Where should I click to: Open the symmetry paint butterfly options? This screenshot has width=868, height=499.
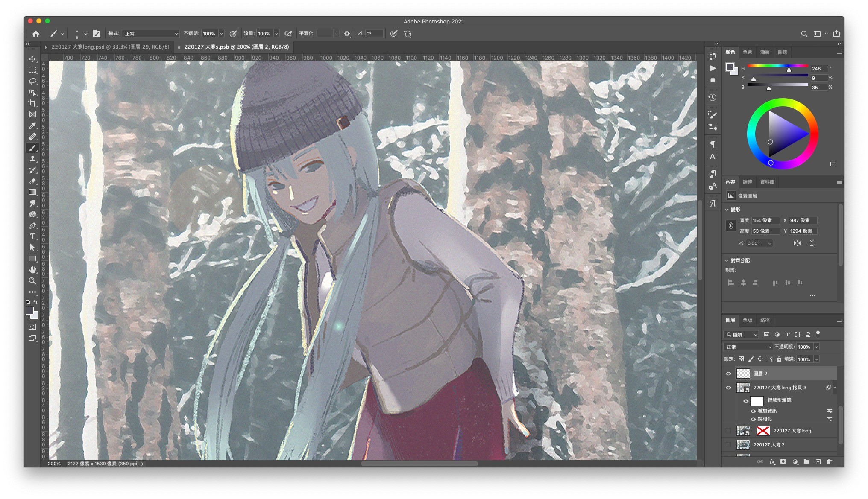pos(408,34)
